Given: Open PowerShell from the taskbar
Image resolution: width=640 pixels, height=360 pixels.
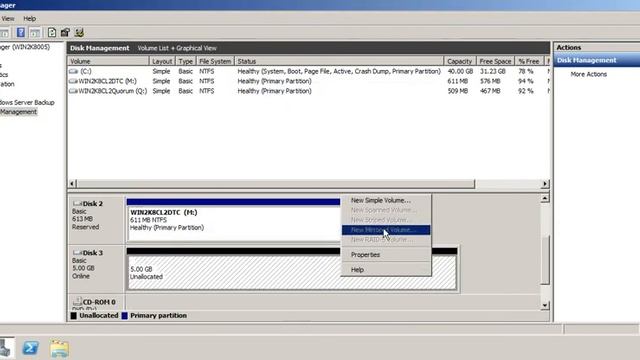Looking at the screenshot, I should pos(31,348).
